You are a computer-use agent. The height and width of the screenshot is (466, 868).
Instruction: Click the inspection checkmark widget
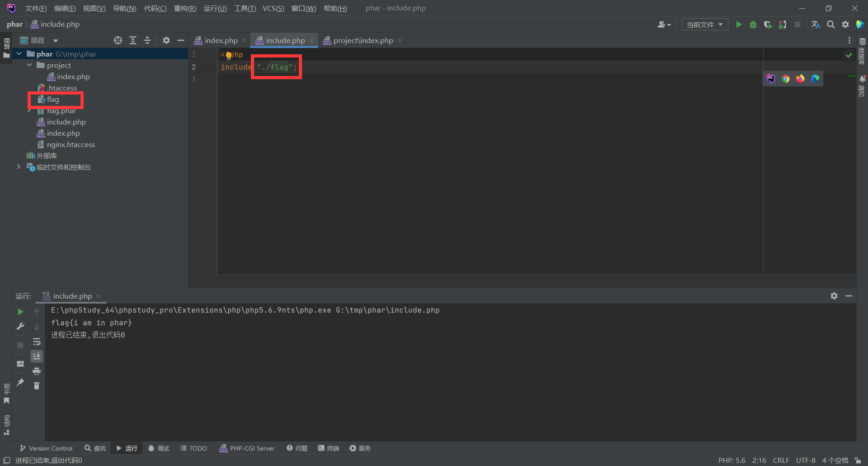pos(849,55)
